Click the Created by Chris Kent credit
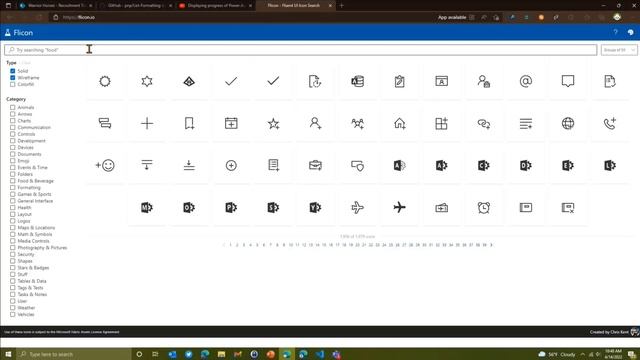This screenshot has height=360, width=640. pyautogui.click(x=609, y=332)
